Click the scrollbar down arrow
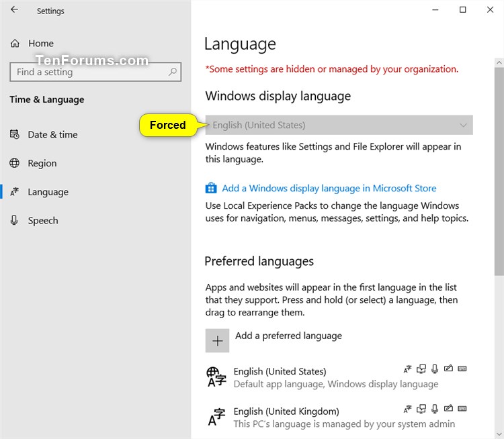The height and width of the screenshot is (439, 504). coord(499,435)
